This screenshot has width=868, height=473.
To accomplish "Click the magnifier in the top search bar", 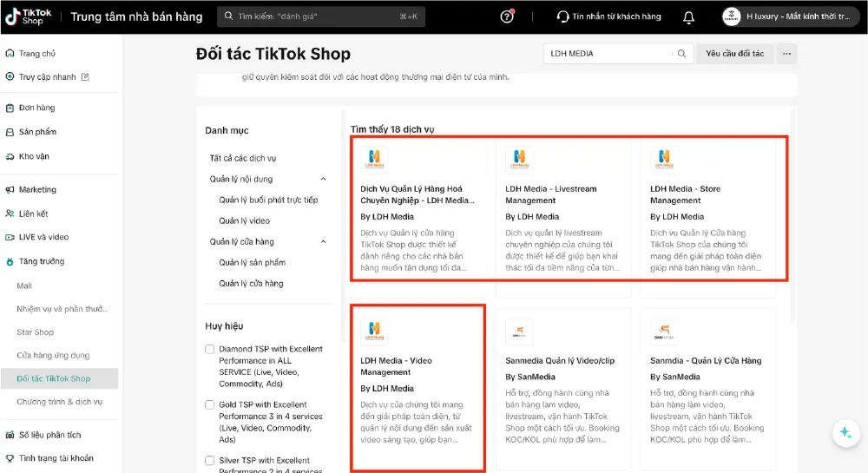I will [x=228, y=16].
